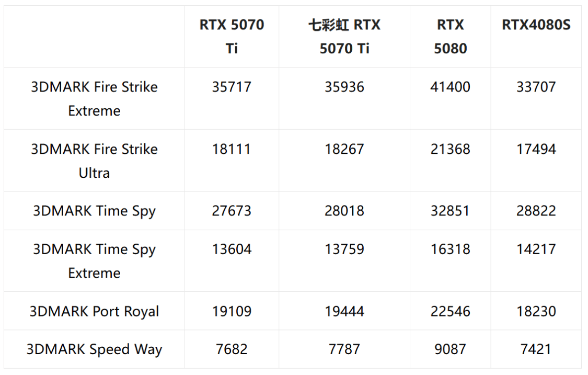Viewport: 588px width, 375px height.
Task: Select the 七彩虹 RTX 5070 Ti header
Action: tap(344, 37)
